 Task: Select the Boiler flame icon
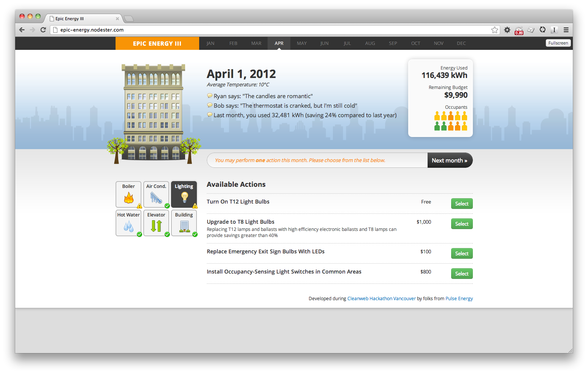pos(128,197)
